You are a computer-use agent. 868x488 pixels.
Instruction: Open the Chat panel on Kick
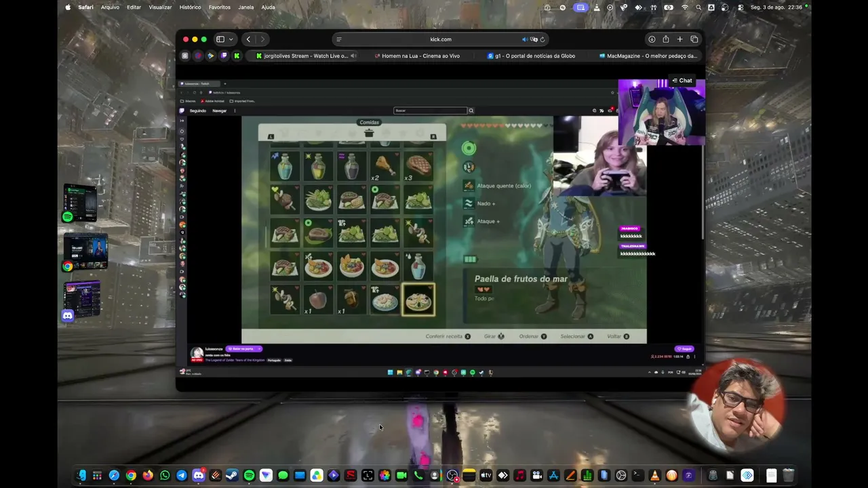pos(682,81)
